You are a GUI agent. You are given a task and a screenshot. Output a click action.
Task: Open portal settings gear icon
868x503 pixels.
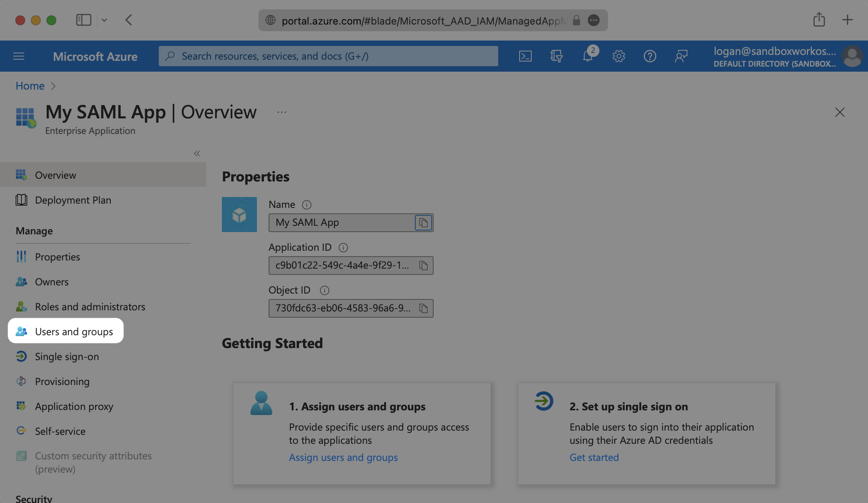pyautogui.click(x=619, y=56)
